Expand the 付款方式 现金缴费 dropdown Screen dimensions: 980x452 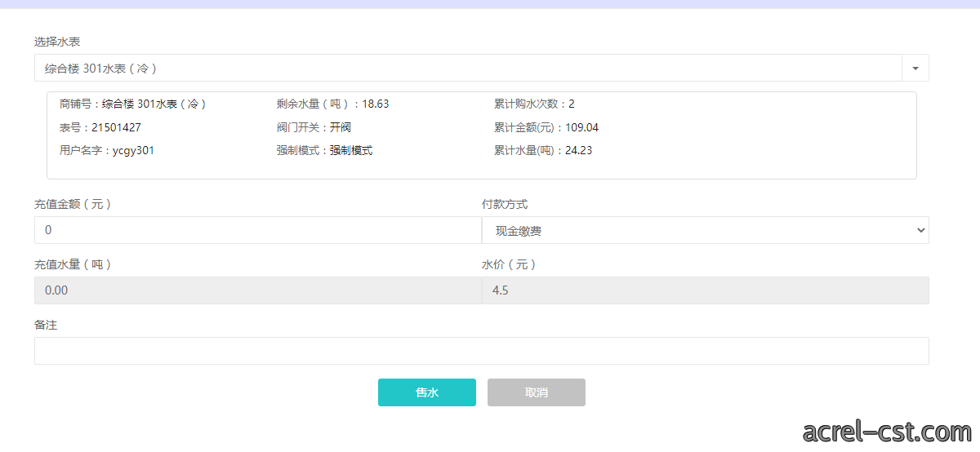[x=706, y=231]
